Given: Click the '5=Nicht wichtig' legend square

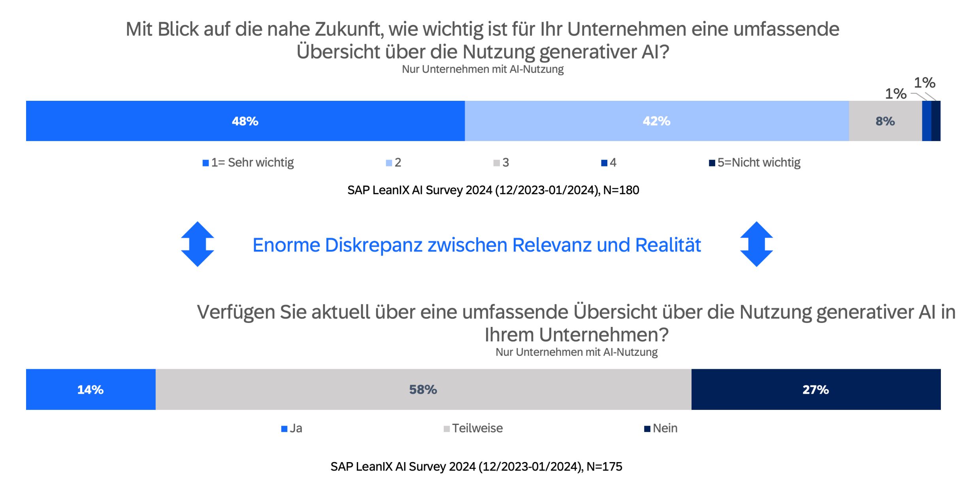Looking at the screenshot, I should coord(712,163).
